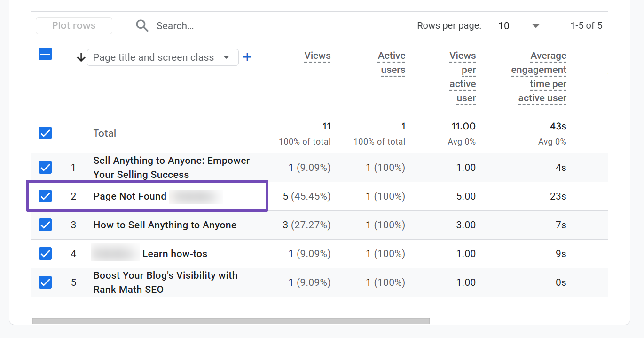Click the Learn how-tos page title
This screenshot has width=644, height=338.
click(x=174, y=254)
